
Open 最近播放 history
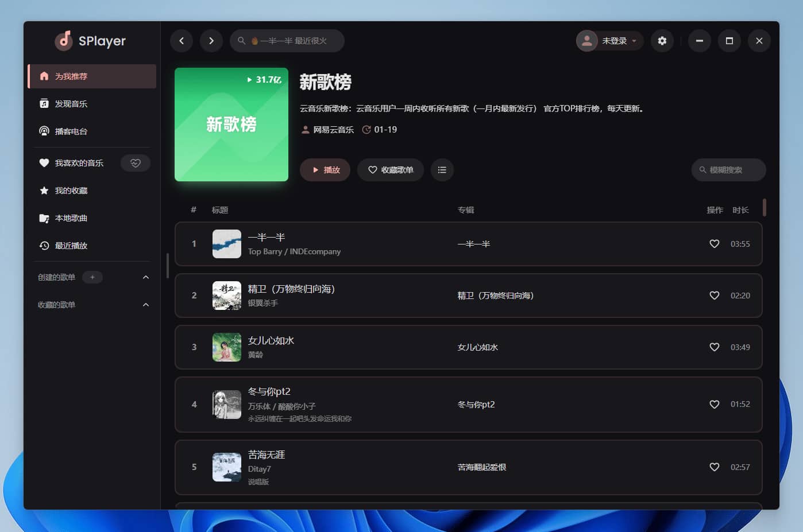[x=70, y=246]
